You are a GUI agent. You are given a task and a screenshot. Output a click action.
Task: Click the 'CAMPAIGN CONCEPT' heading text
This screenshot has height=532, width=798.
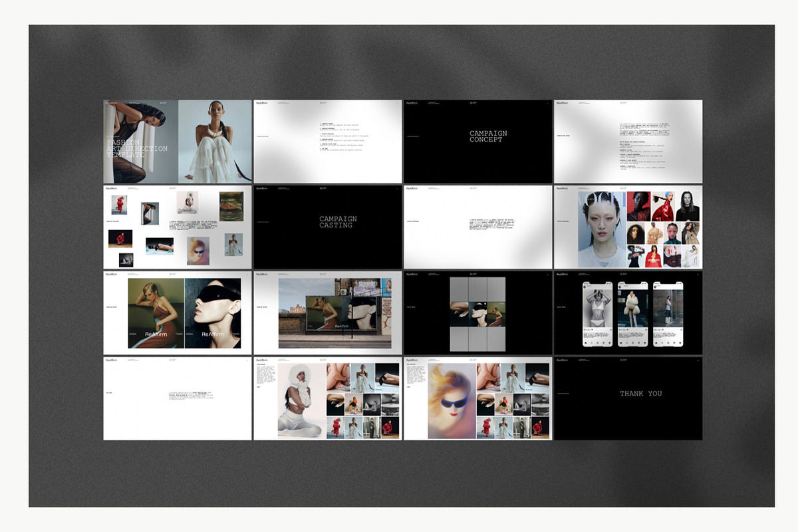(488, 136)
